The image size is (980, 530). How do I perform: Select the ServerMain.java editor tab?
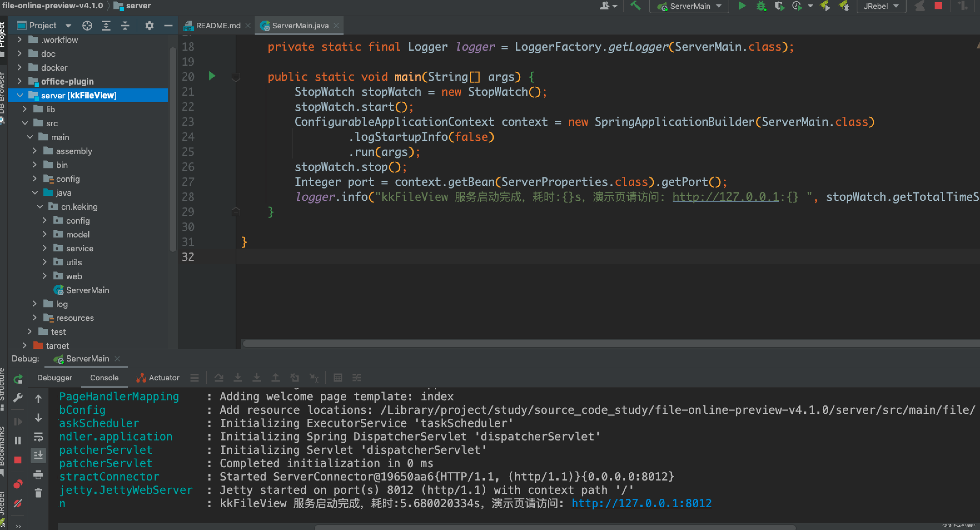300,26
